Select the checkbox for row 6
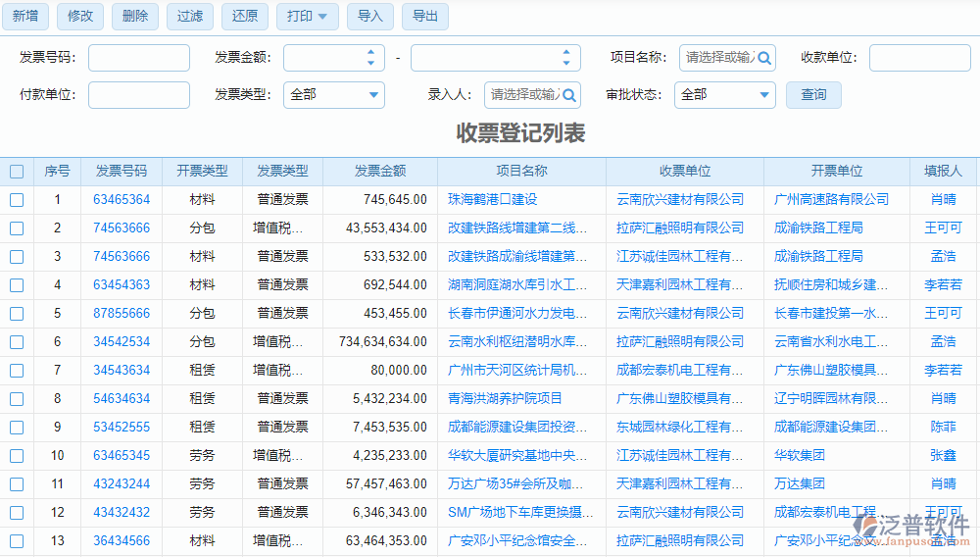The width and height of the screenshot is (980, 557). click(17, 342)
